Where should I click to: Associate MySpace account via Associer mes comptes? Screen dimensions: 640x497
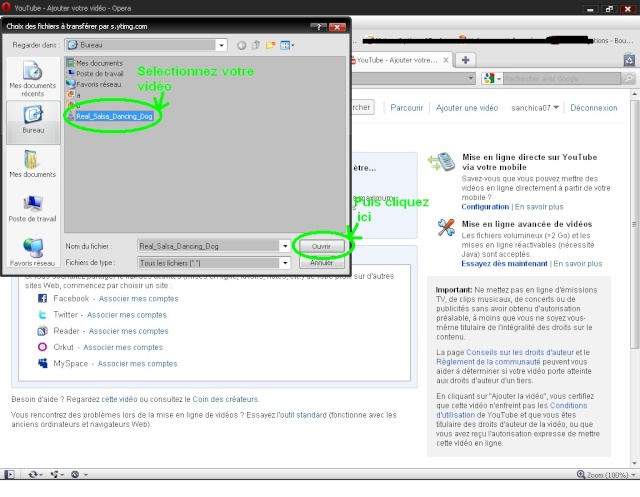(137, 364)
